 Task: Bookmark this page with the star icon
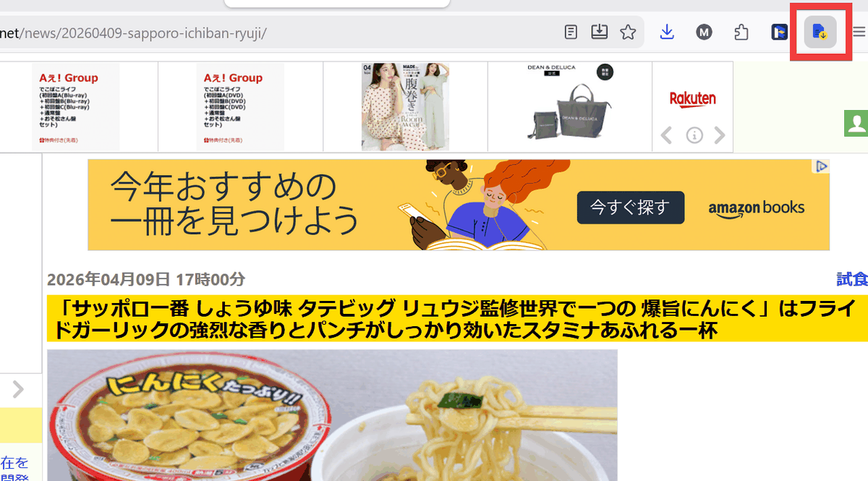(x=628, y=32)
